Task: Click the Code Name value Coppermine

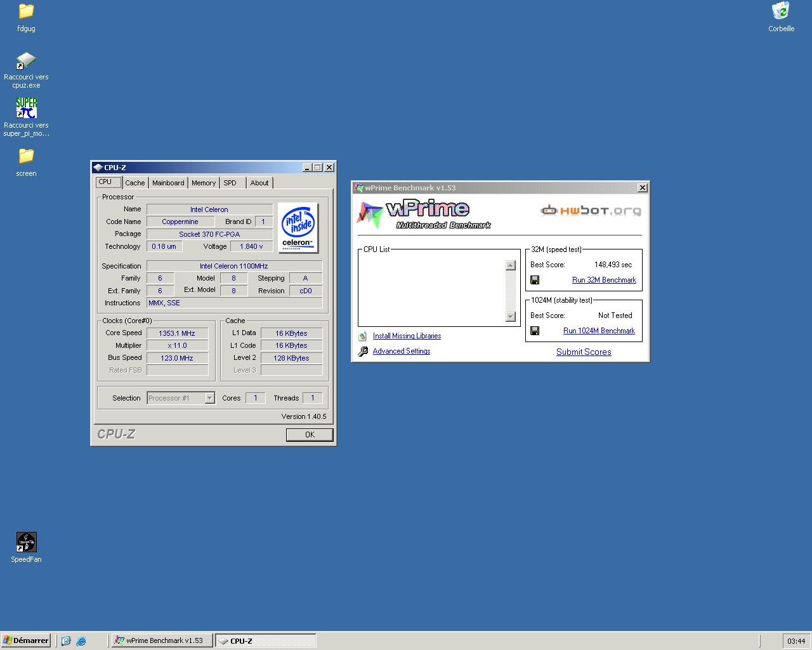Action: click(180, 222)
